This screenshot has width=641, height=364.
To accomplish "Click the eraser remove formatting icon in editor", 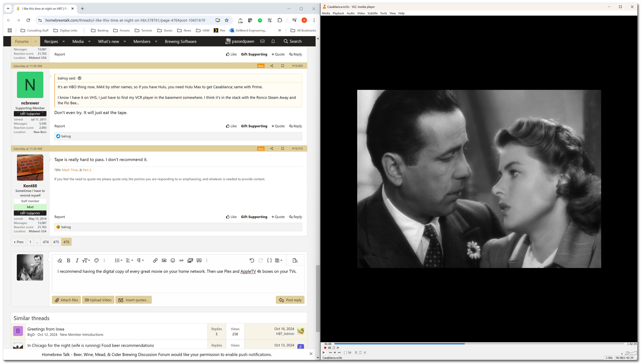I will point(60,260).
